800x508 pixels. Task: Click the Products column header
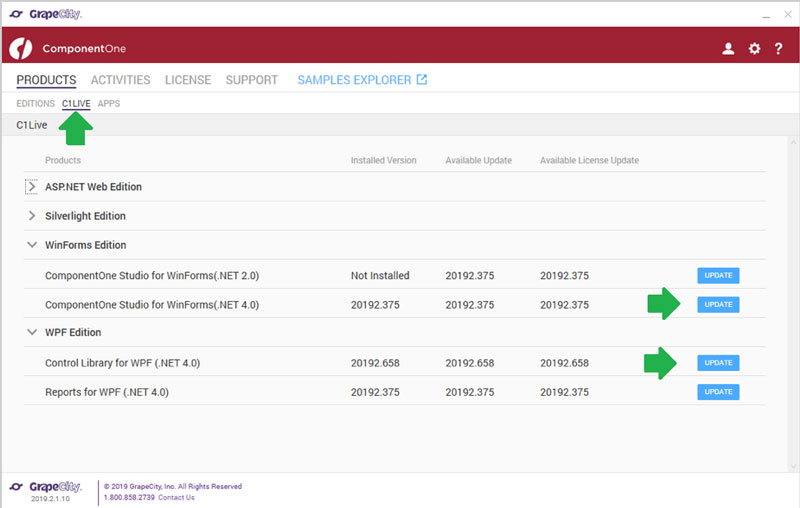(63, 160)
